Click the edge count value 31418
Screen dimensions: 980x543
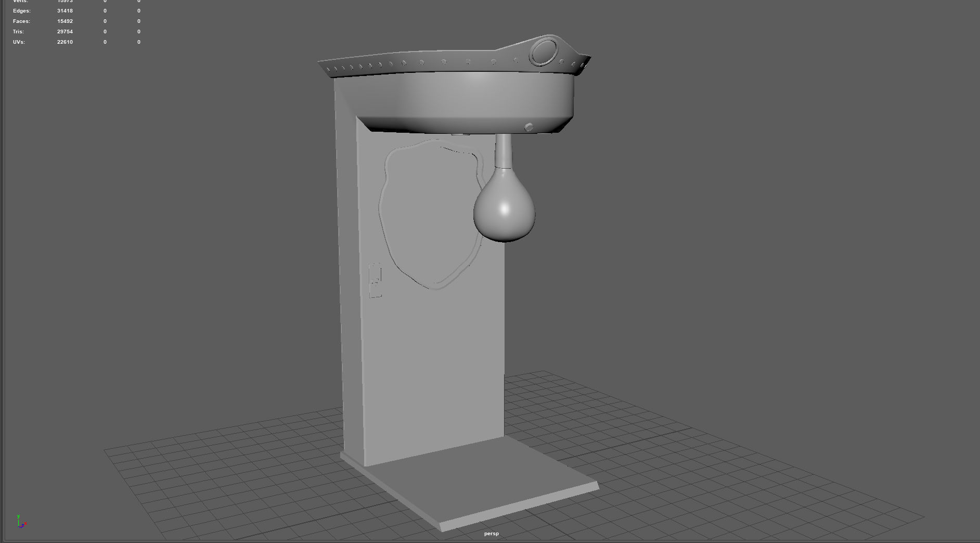pyautogui.click(x=65, y=11)
